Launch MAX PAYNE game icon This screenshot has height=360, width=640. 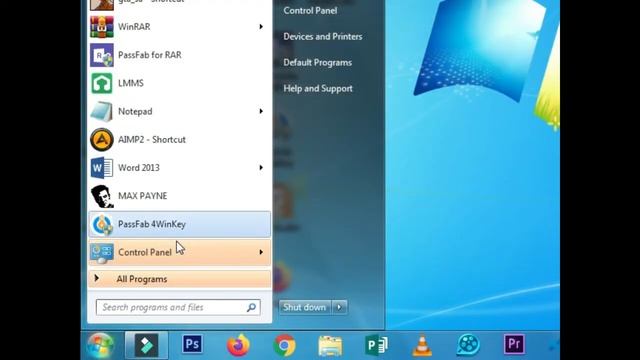pyautogui.click(x=102, y=196)
